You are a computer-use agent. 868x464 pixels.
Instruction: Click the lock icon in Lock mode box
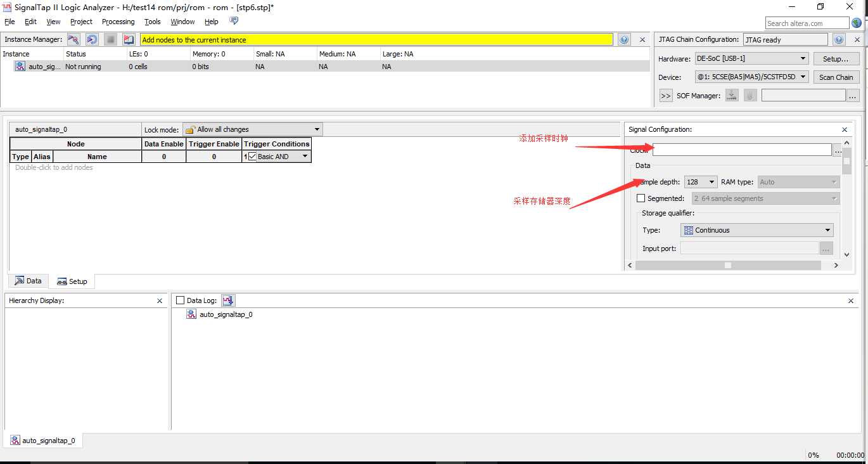(x=190, y=129)
